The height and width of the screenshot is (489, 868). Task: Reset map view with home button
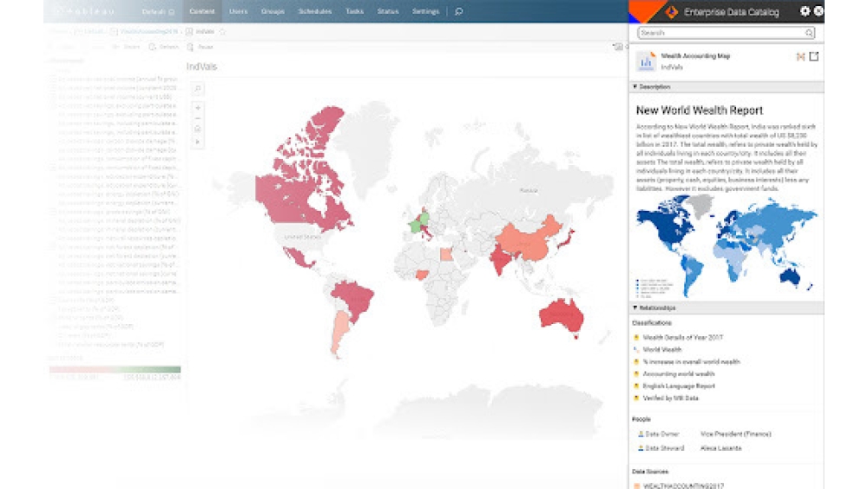click(198, 129)
